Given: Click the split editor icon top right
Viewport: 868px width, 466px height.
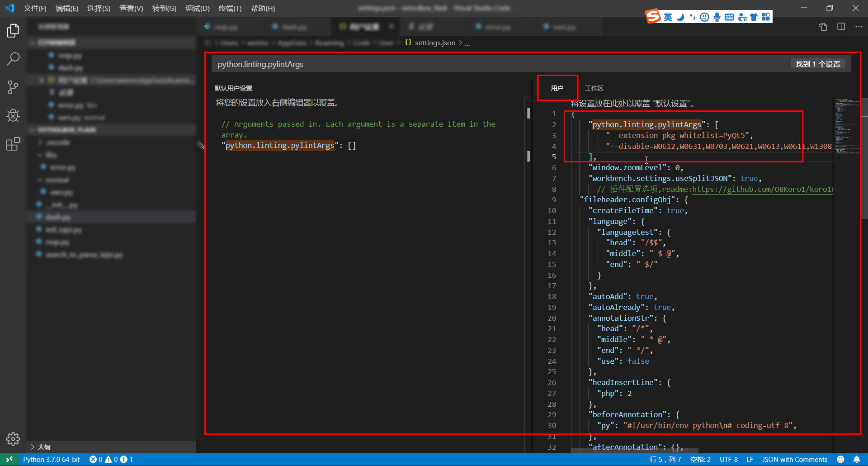Looking at the screenshot, I should (x=841, y=27).
